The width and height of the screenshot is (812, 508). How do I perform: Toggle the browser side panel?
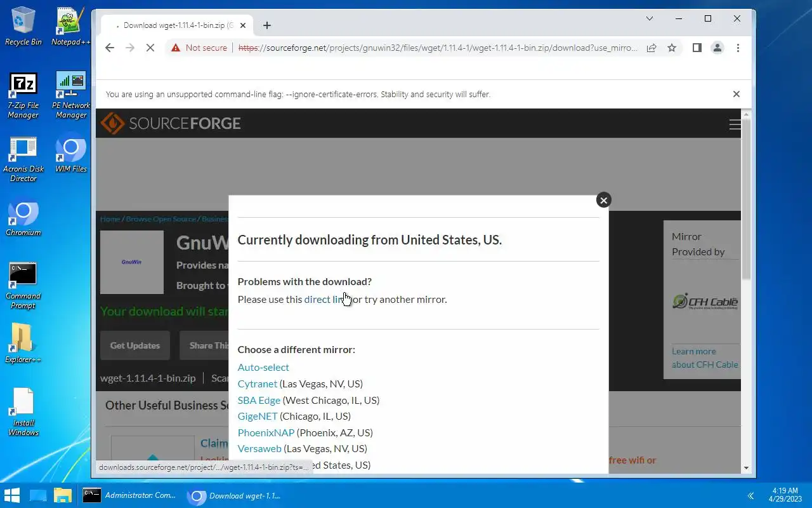tap(697, 48)
